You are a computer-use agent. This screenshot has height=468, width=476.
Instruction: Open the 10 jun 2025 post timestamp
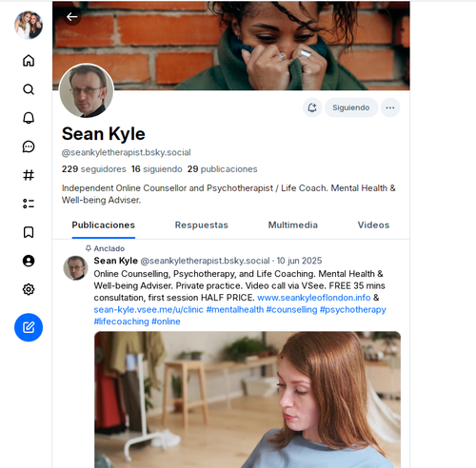(299, 261)
